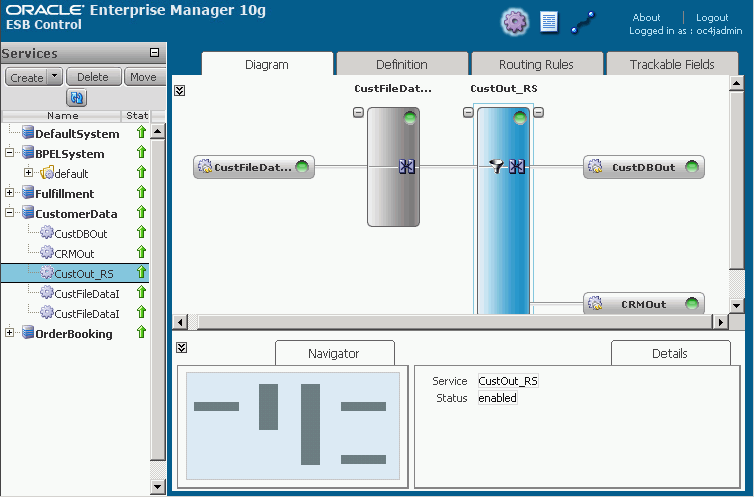The image size is (754, 497).
Task: Open the Create dropdown arrow
Action: pyautogui.click(x=55, y=76)
